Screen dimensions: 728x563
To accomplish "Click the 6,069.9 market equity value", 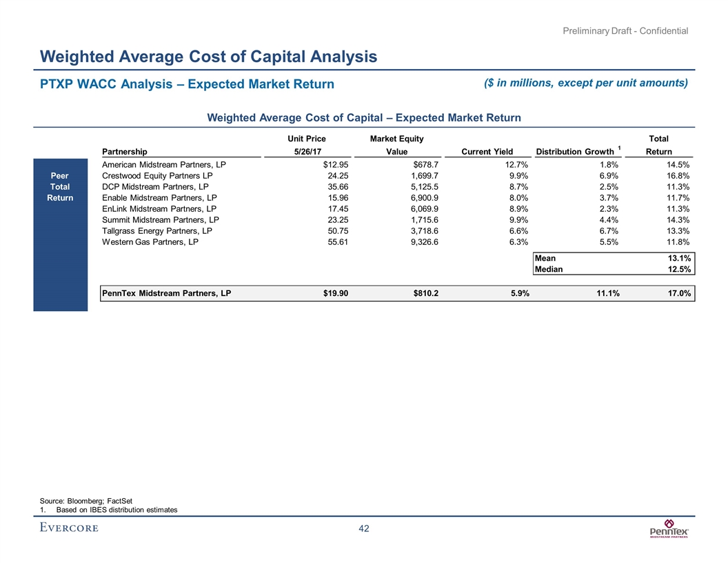I will pos(425,208).
